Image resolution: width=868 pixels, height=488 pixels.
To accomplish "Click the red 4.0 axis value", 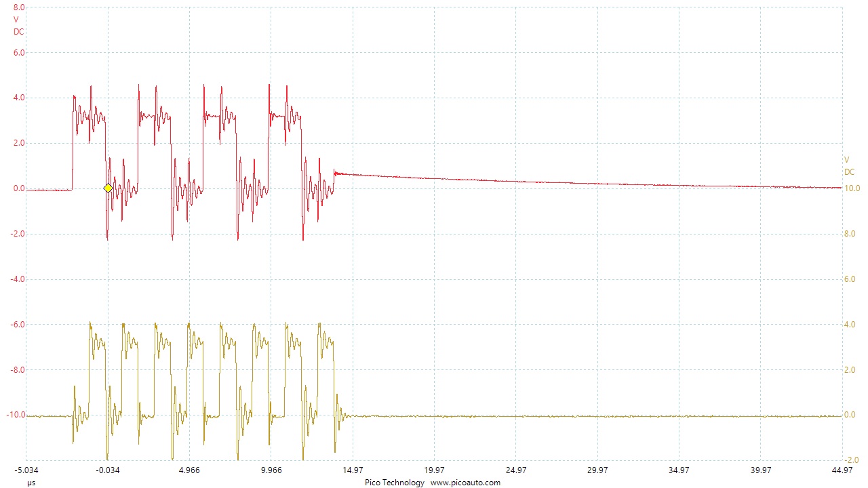I will point(19,98).
